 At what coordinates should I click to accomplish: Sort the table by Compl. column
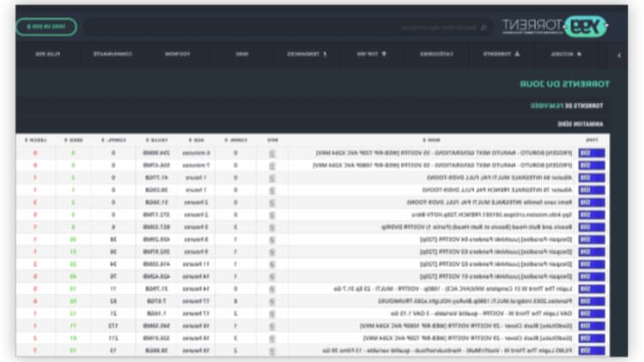[x=113, y=140]
